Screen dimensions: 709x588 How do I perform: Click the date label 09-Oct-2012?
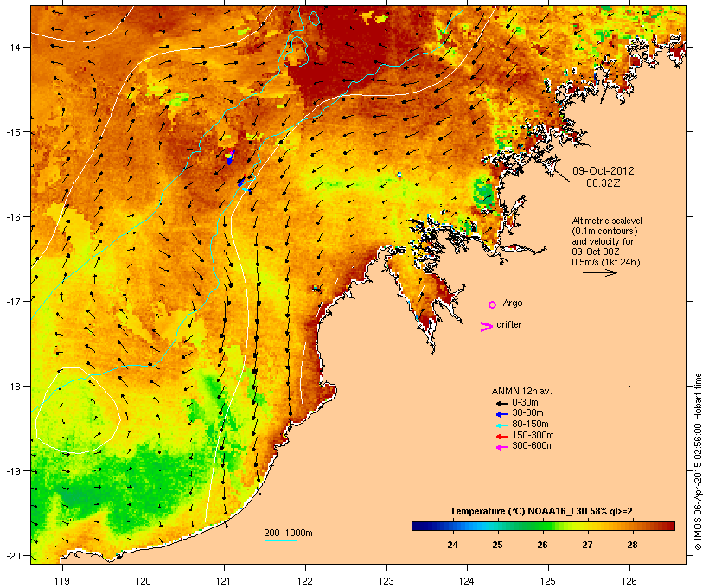pos(604,171)
